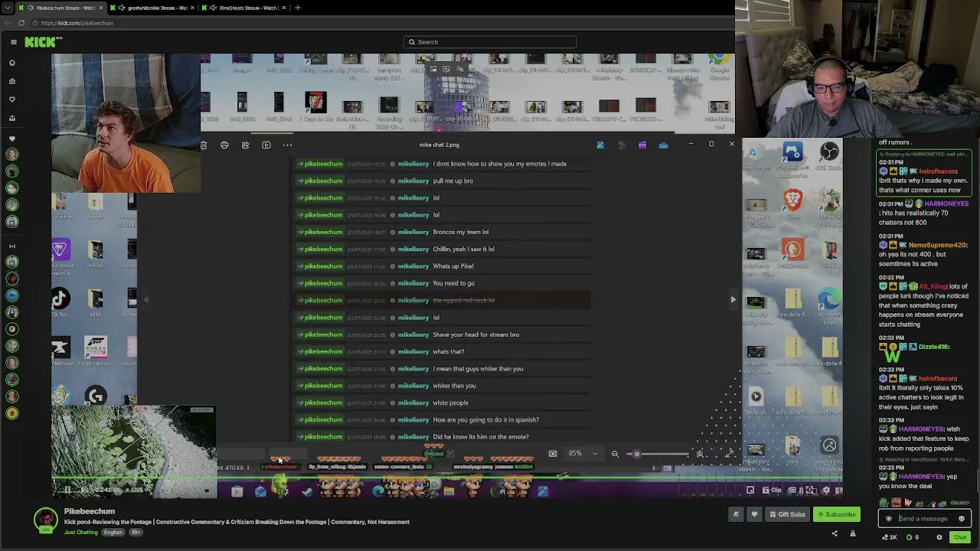Click the slideshow icon in photo viewer
Image resolution: width=980 pixels, height=551 pixels.
point(266,145)
